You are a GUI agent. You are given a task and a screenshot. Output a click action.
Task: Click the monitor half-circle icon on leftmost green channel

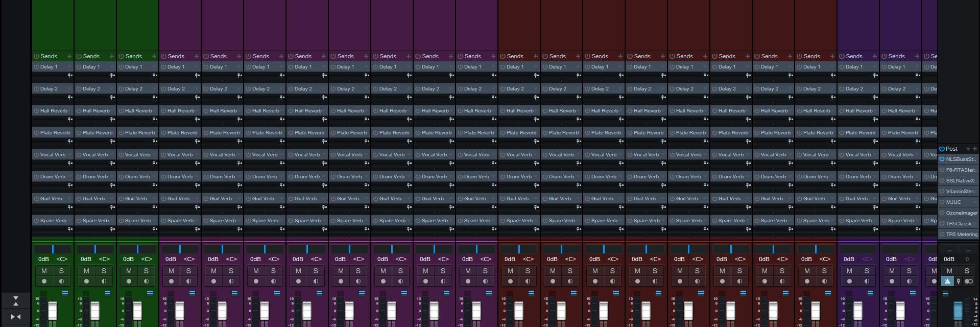[61, 281]
